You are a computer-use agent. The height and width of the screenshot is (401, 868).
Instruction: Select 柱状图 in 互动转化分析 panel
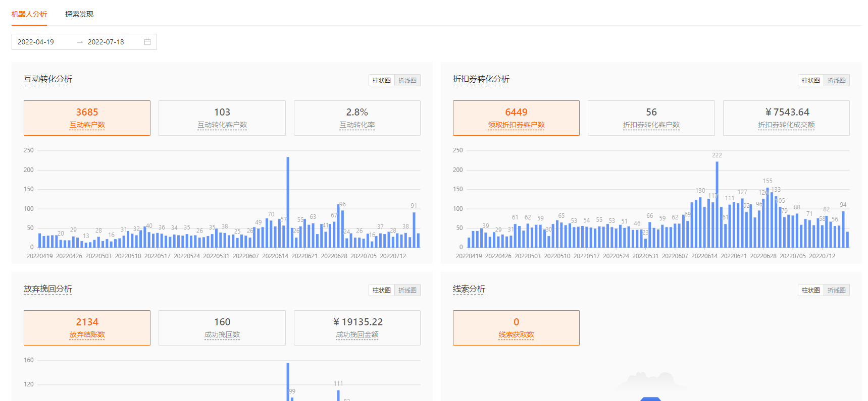click(x=382, y=80)
